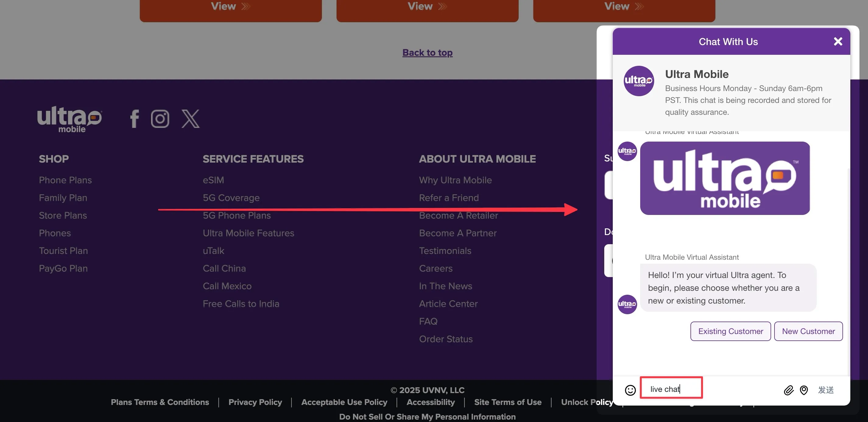Open Do Not Sell Or Share link
This screenshot has width=868, height=422.
click(427, 417)
